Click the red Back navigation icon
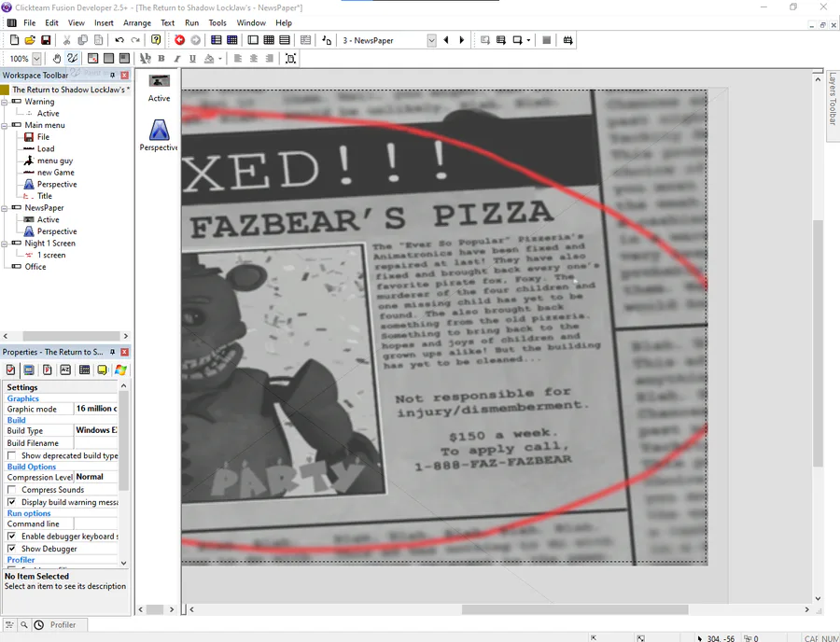 (180, 40)
